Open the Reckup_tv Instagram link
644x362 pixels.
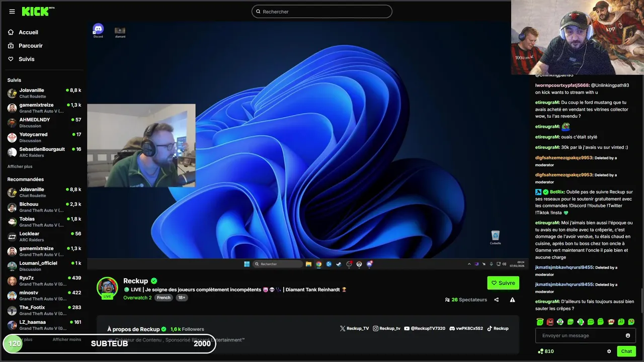(x=386, y=328)
